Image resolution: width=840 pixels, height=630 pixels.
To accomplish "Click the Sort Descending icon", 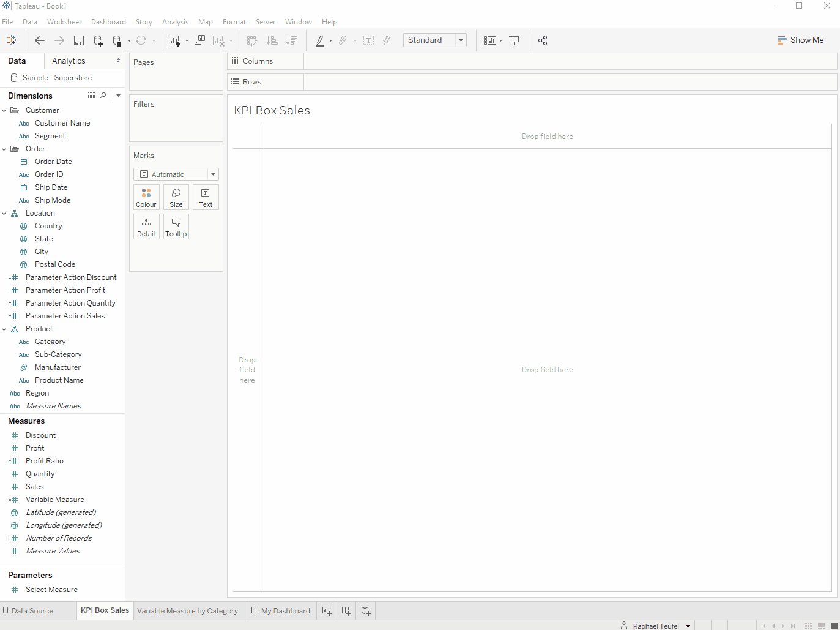I will point(292,40).
